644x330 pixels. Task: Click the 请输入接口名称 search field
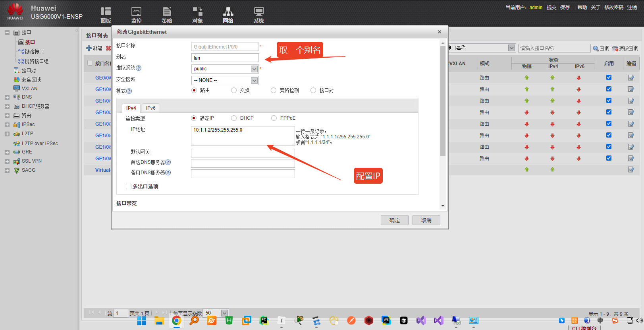click(x=554, y=48)
